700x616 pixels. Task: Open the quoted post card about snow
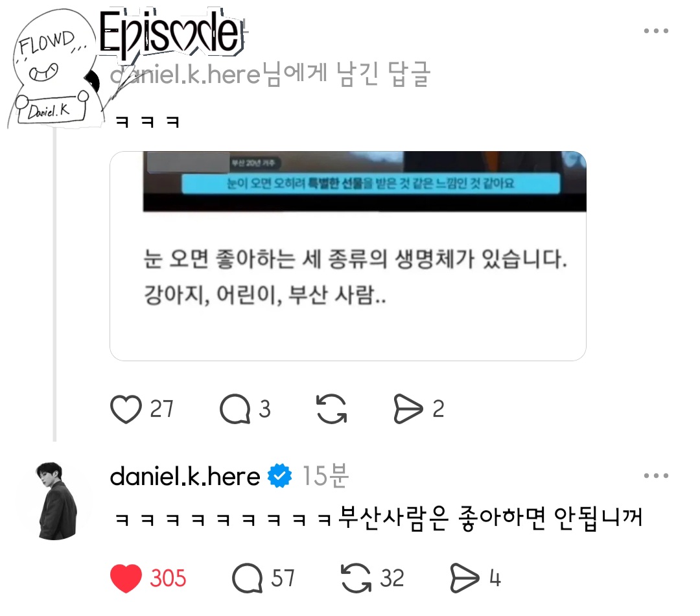(348, 256)
